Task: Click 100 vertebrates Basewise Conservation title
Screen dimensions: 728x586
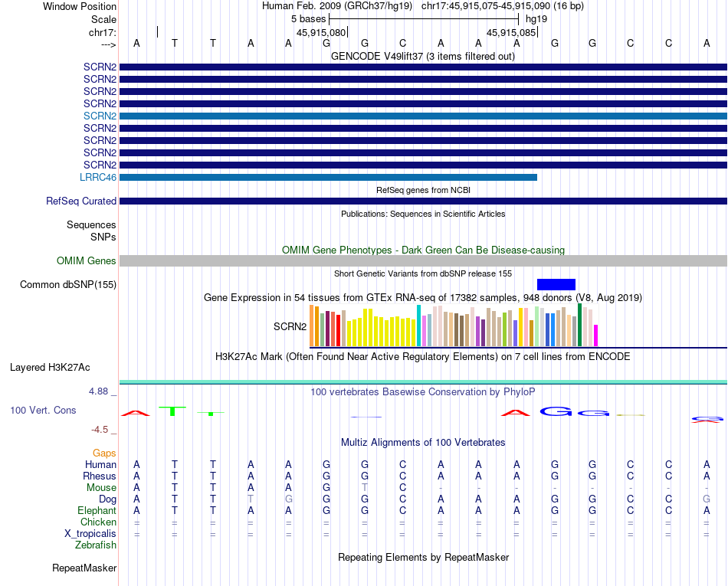Action: [423, 392]
